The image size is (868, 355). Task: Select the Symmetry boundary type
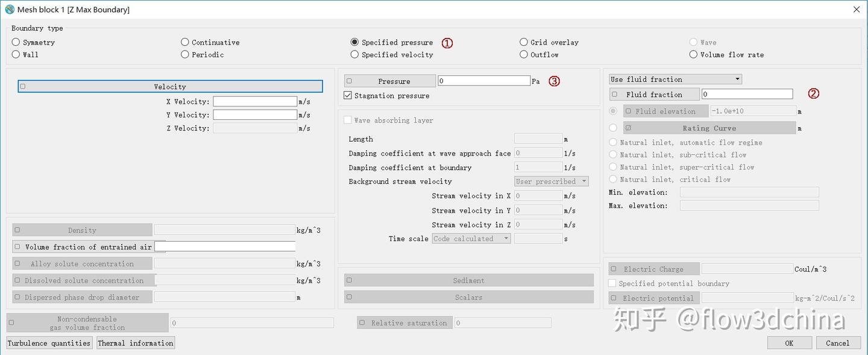(16, 42)
